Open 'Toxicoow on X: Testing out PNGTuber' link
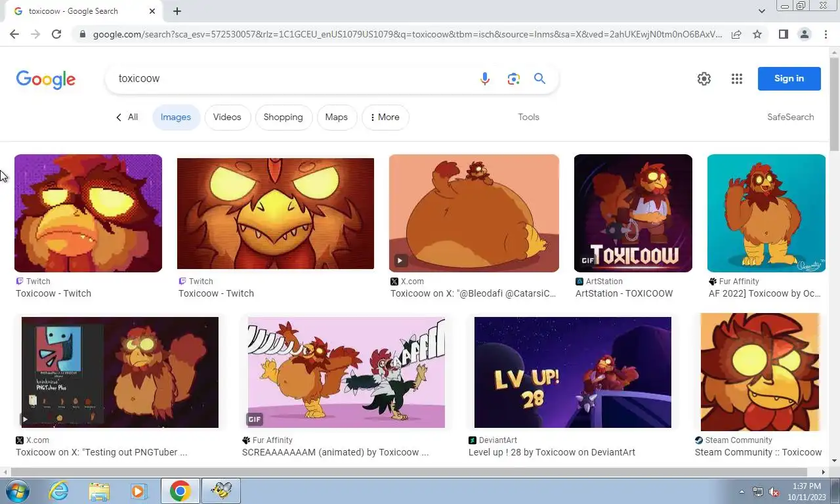Image resolution: width=840 pixels, height=504 pixels. [x=101, y=452]
